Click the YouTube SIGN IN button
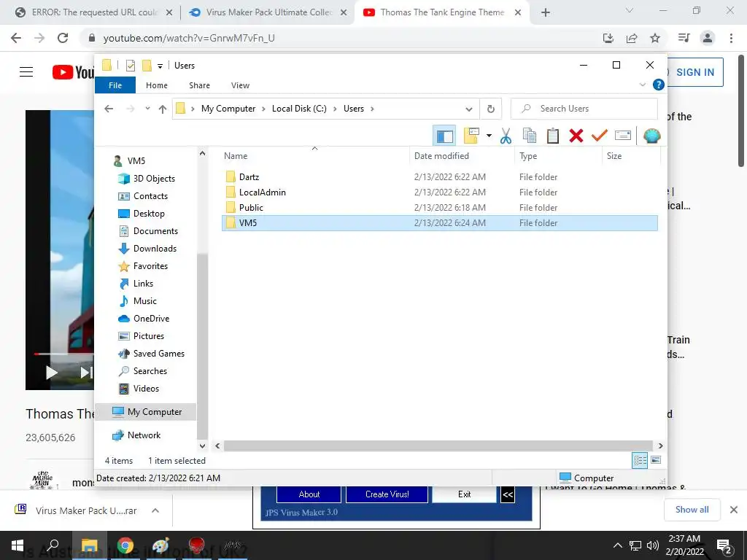Screen dimensions: 747x560 695,72
